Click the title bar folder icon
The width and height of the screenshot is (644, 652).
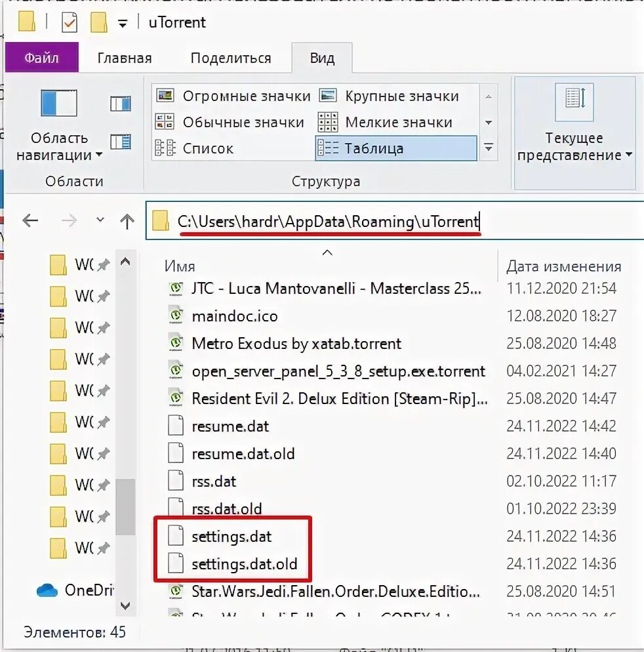click(26, 21)
